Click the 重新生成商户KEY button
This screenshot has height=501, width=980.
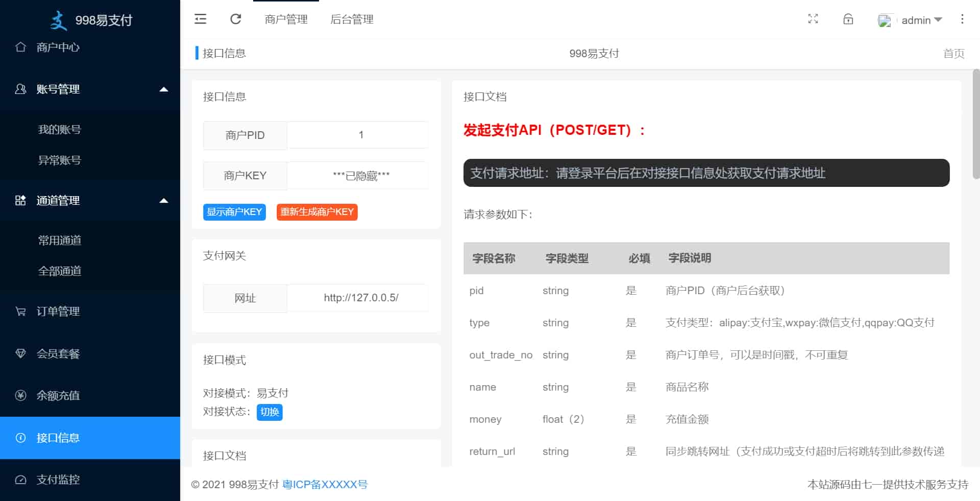point(316,212)
